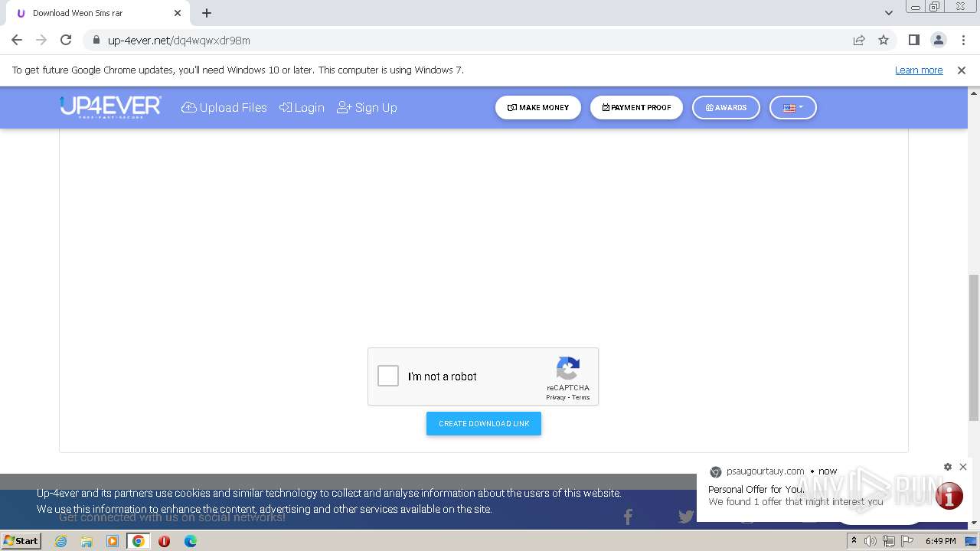This screenshot has height=551, width=980.
Task: Bookmark this page with the star icon
Action: pyautogui.click(x=884, y=40)
